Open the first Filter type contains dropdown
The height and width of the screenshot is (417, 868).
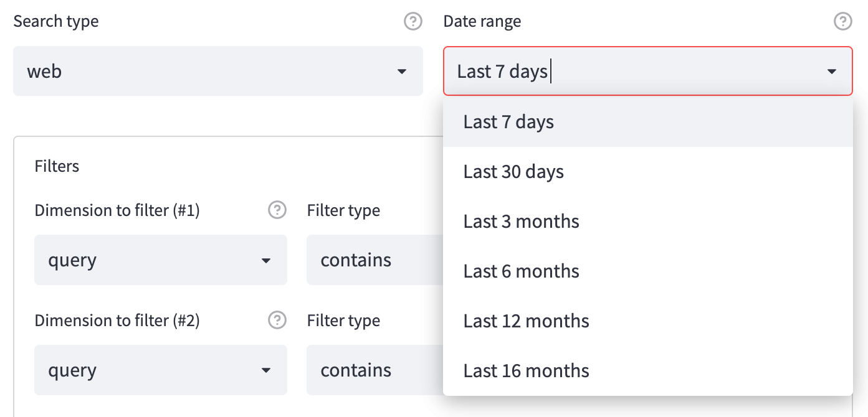click(x=374, y=260)
